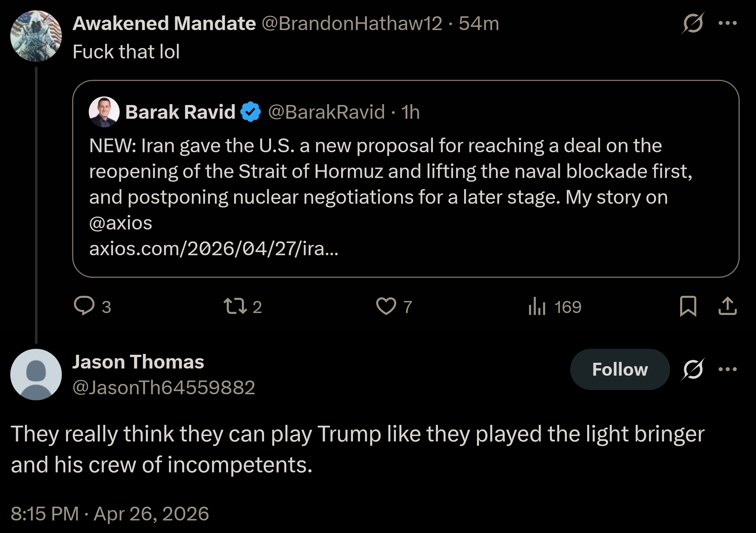
Task: Bookmark Awakened Mandate's post
Action: pos(688,306)
